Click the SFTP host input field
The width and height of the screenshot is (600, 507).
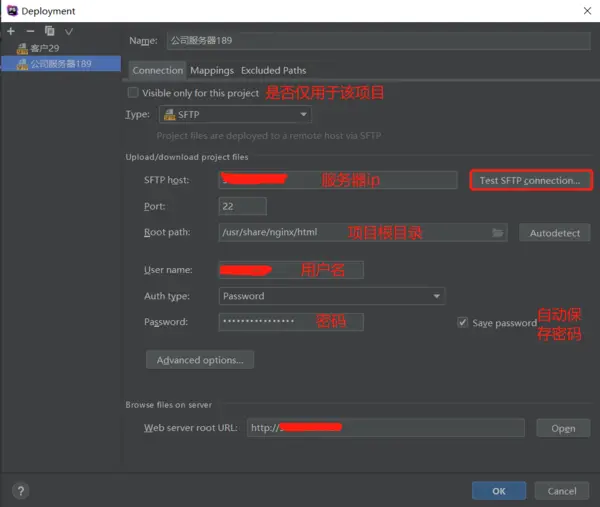338,180
